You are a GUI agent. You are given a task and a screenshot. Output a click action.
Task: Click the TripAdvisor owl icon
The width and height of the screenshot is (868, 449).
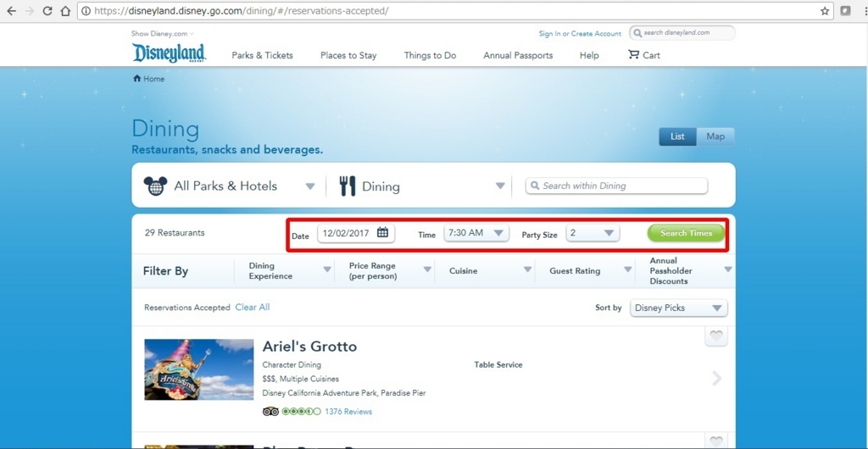(270, 412)
